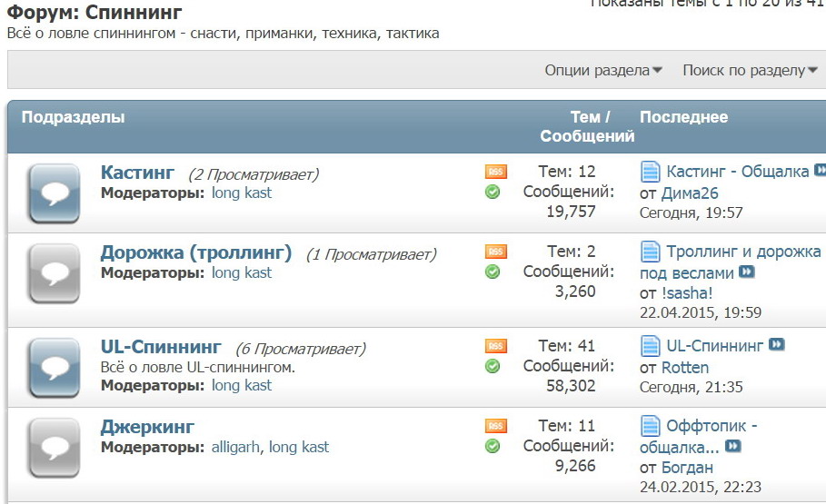Open moderator alligarh's profile

(x=235, y=447)
